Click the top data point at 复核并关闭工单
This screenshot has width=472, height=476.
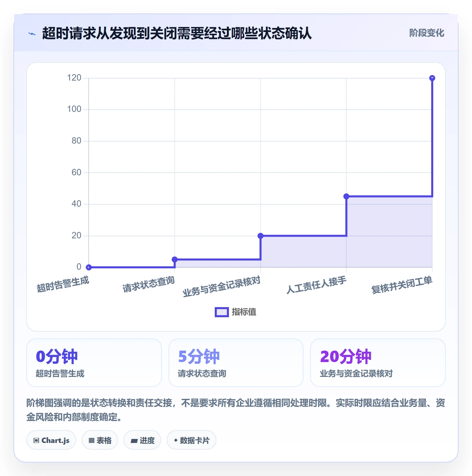point(432,78)
